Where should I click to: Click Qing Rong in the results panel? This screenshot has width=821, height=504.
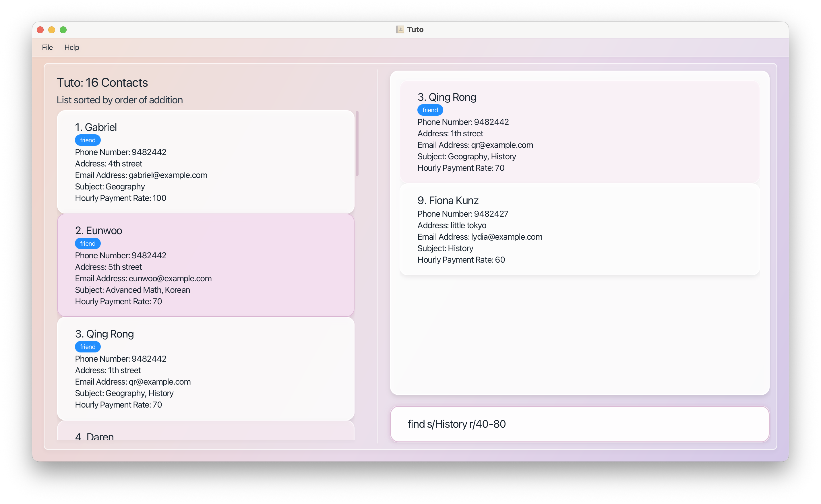pos(579,132)
